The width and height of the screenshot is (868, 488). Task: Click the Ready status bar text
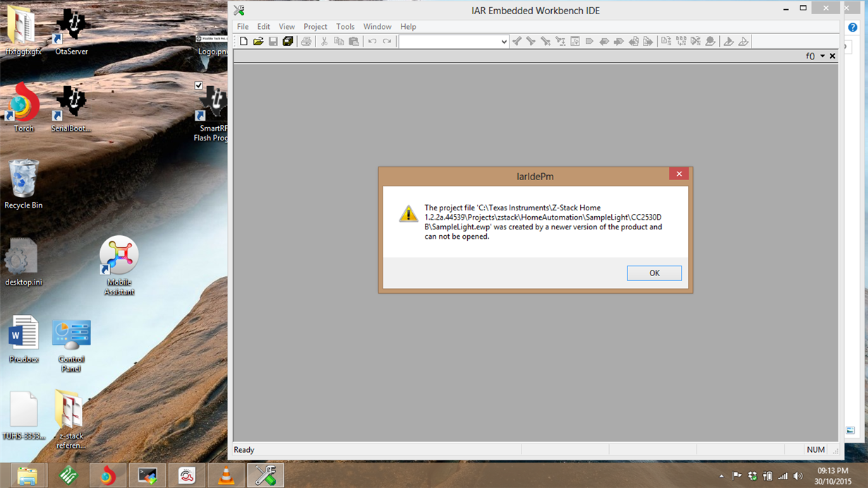tap(244, 450)
